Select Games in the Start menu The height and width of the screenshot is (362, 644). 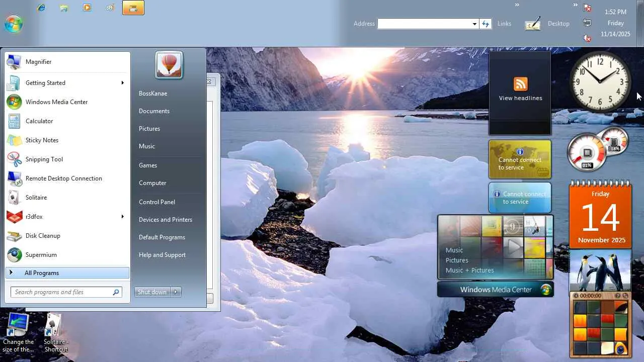[148, 165]
